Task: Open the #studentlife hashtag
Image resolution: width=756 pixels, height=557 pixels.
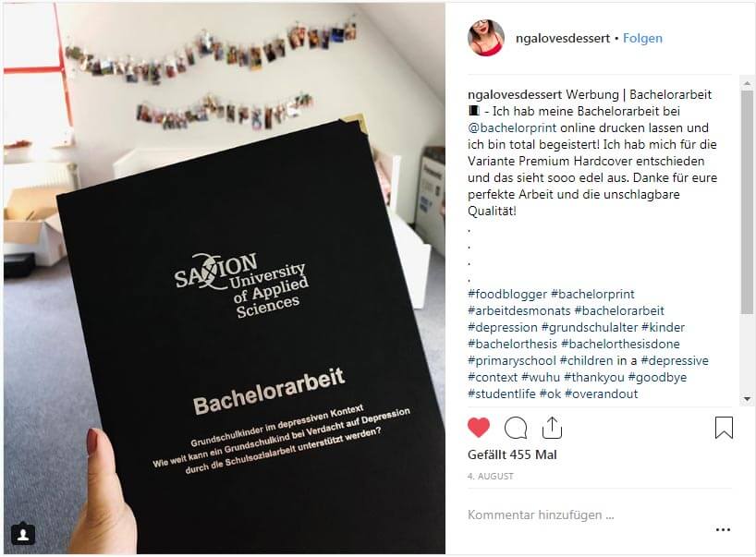Action: 502,394
